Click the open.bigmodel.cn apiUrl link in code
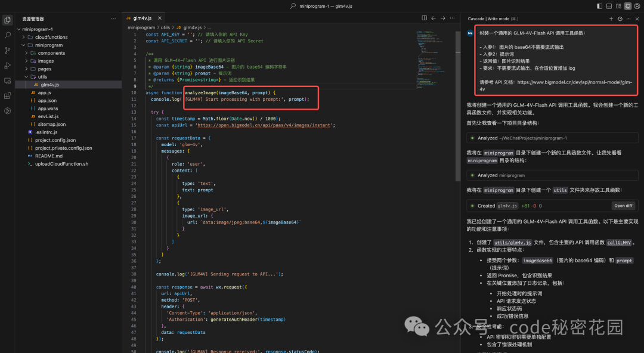Screen dimensions: 644x353 pos(264,125)
